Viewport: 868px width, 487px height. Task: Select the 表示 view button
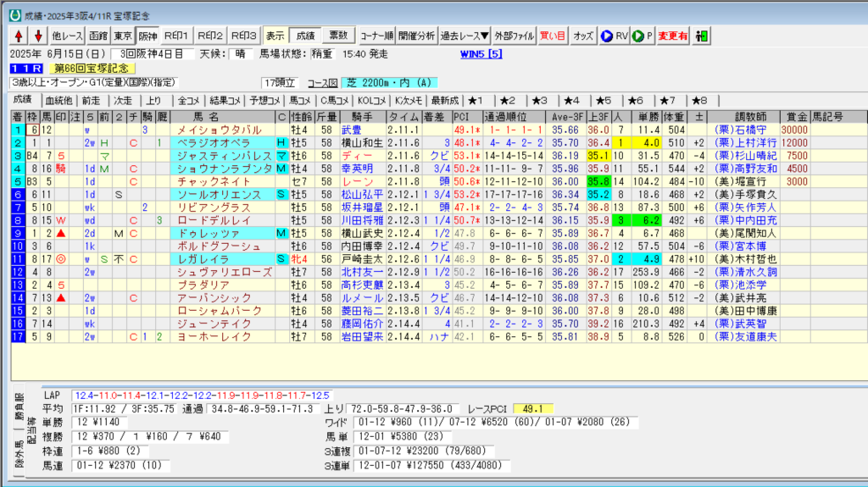(275, 36)
